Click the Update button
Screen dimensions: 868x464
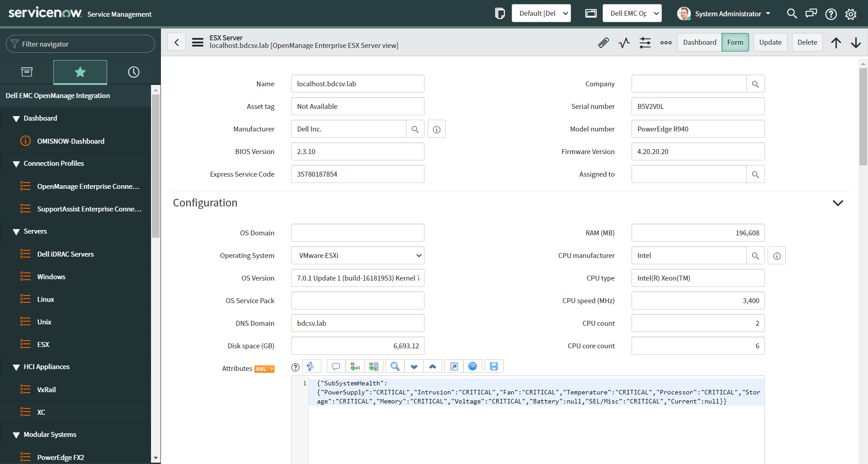770,42
